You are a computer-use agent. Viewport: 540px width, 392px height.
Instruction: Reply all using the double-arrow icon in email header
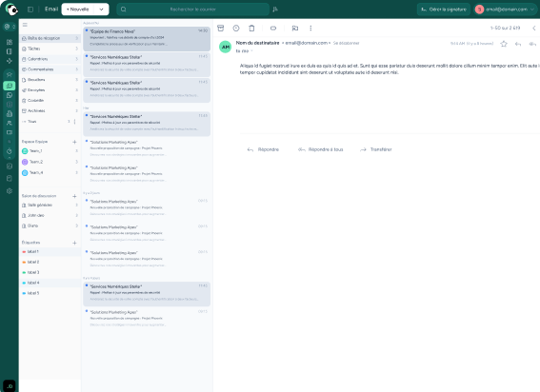532,44
